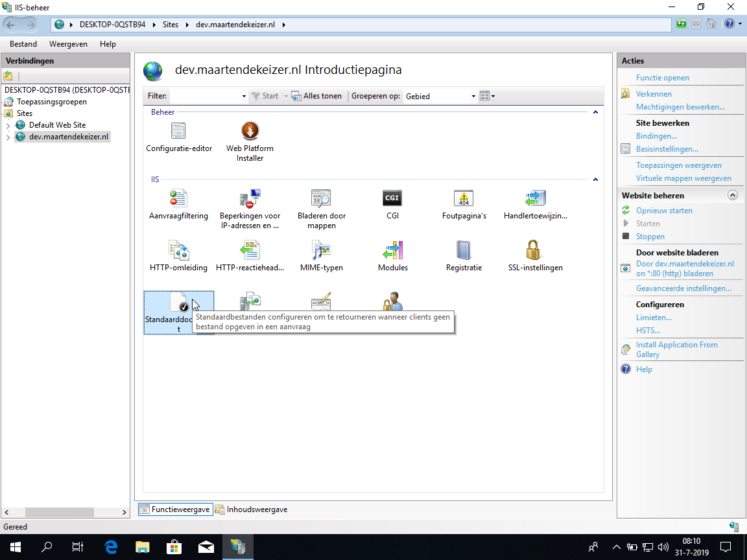Image resolution: width=747 pixels, height=560 pixels.
Task: Open the Configuratie-editor feature icon
Action: click(178, 131)
